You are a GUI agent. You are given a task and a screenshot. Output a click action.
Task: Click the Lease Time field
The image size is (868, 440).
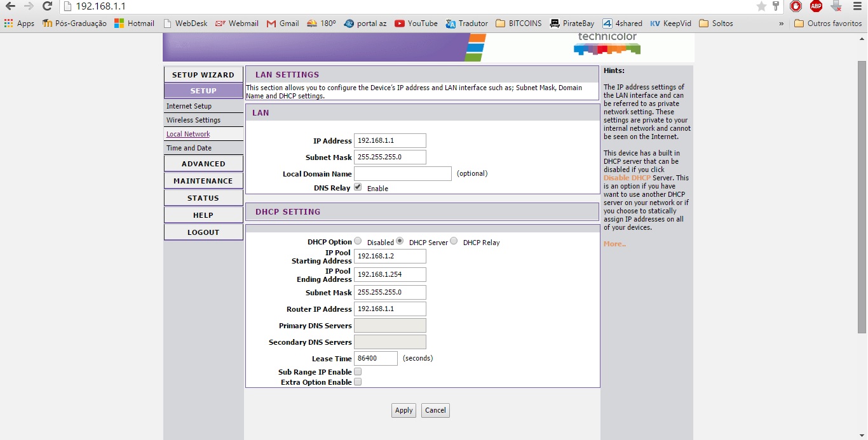point(376,358)
